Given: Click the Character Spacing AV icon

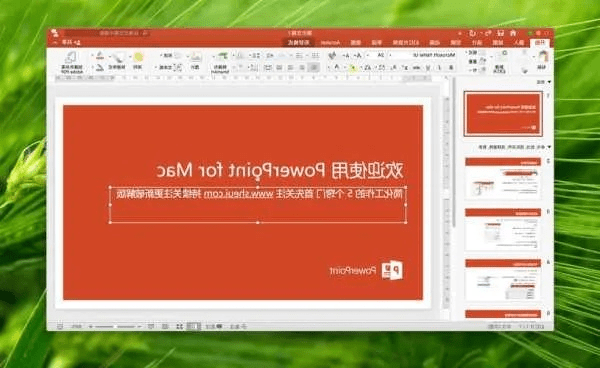Looking at the screenshot, I should (x=381, y=67).
